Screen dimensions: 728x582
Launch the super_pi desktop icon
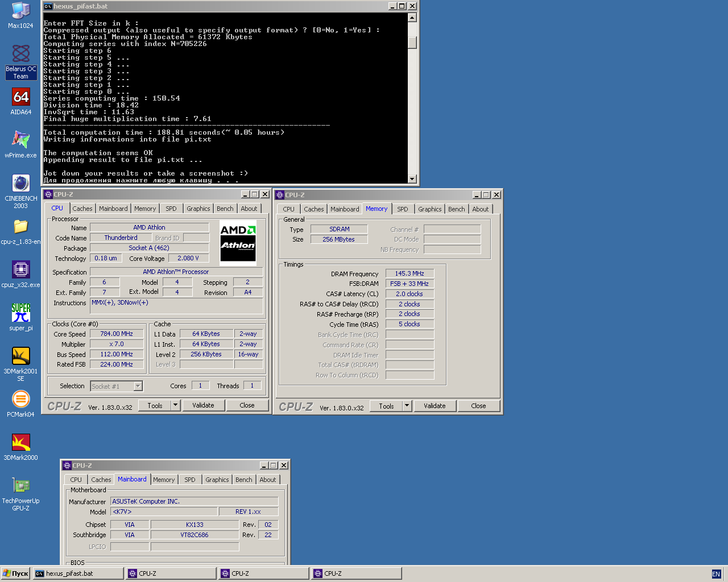pos(20,317)
